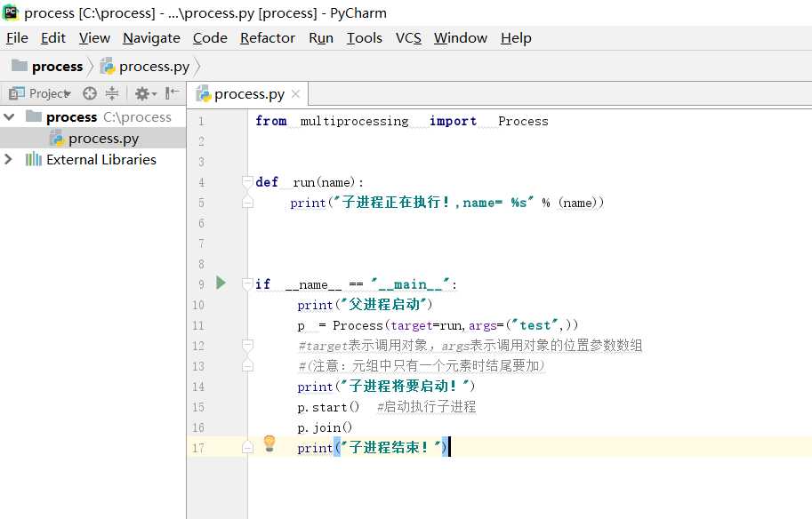The image size is (812, 519).
Task: Open the Window menu
Action: click(x=461, y=38)
